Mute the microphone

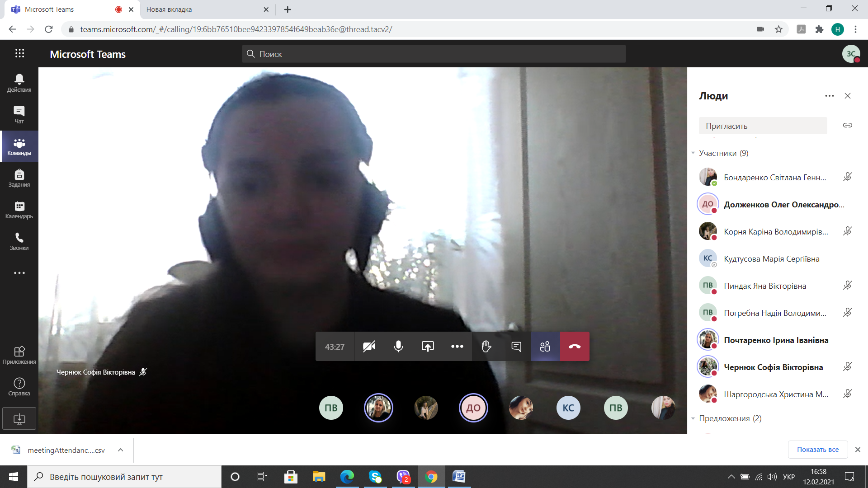click(398, 347)
